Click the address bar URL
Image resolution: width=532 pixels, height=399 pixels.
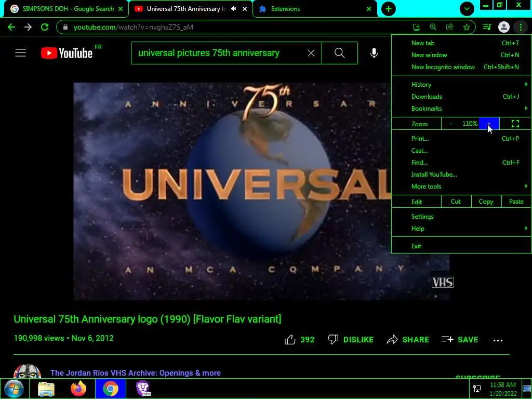pyautogui.click(x=133, y=27)
